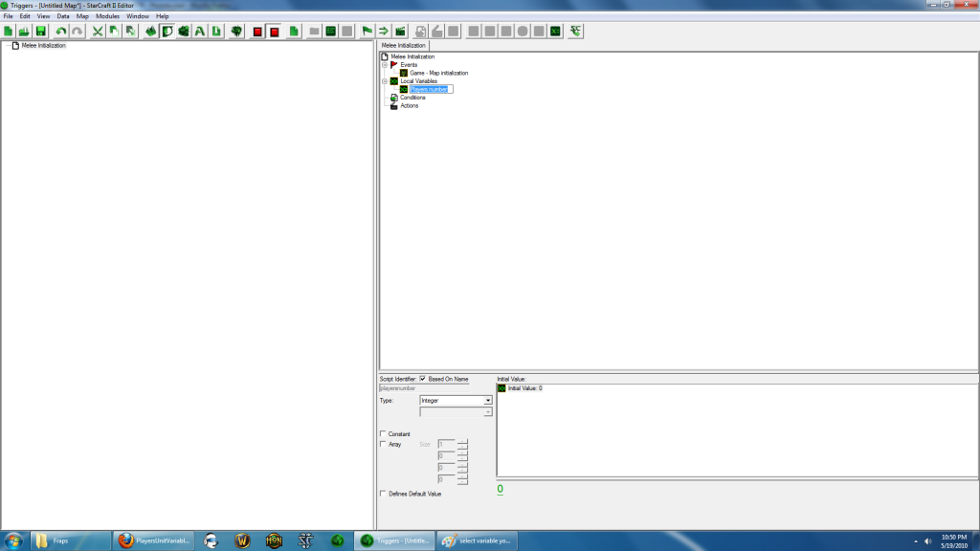Select the Conditions tree item
The height and width of the screenshot is (551, 980).
point(412,98)
